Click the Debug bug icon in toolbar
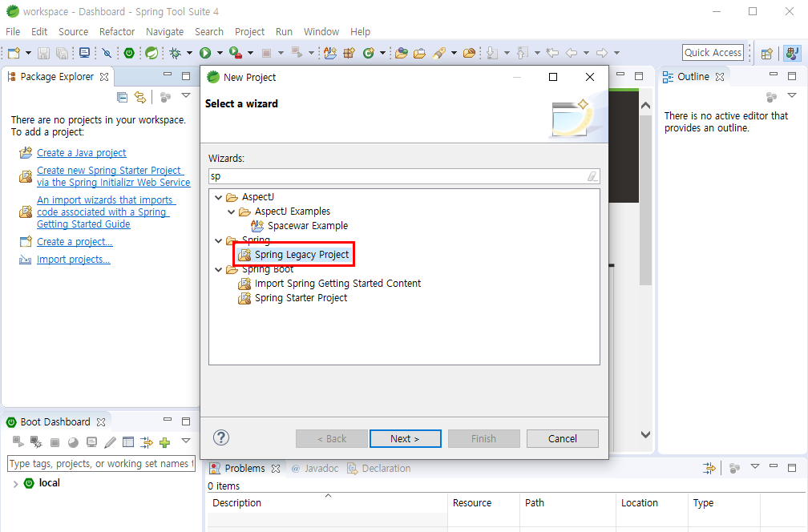 pyautogui.click(x=176, y=53)
